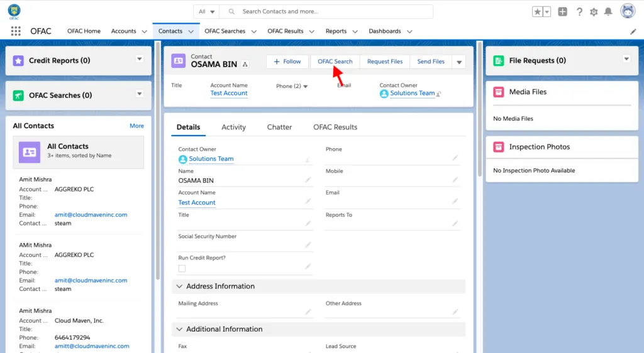Expand the Contacts tab dropdown chevron
Image resolution: width=644 pixels, height=353 pixels.
point(191,31)
